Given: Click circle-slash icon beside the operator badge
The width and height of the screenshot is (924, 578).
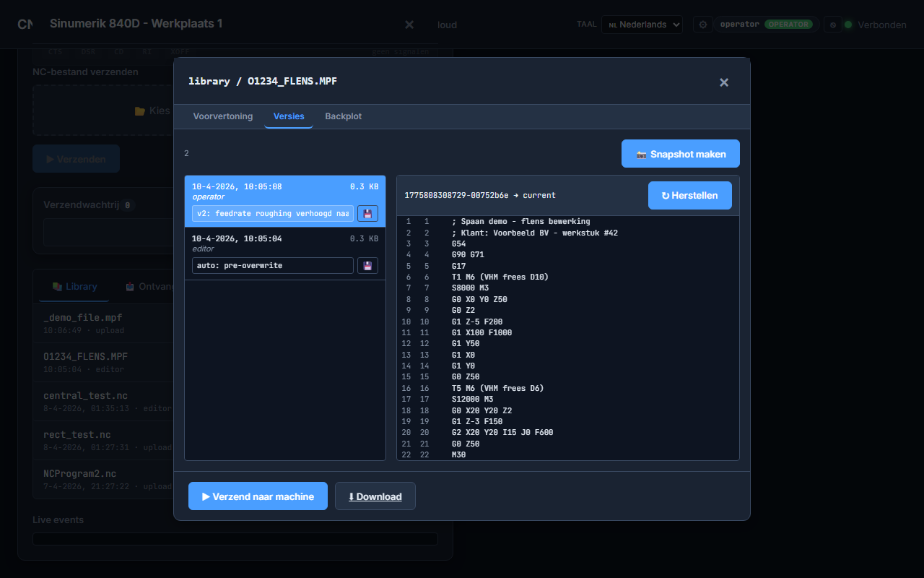Looking at the screenshot, I should (x=833, y=25).
